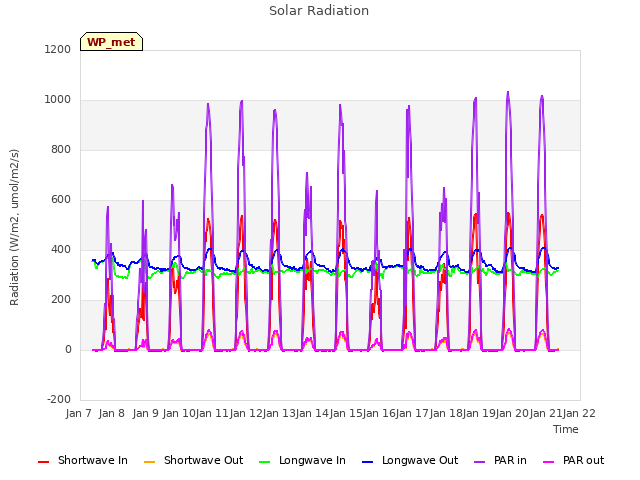640x480 pixels.
Task: Click the 800 y-axis tick label
Action: coord(61,149)
